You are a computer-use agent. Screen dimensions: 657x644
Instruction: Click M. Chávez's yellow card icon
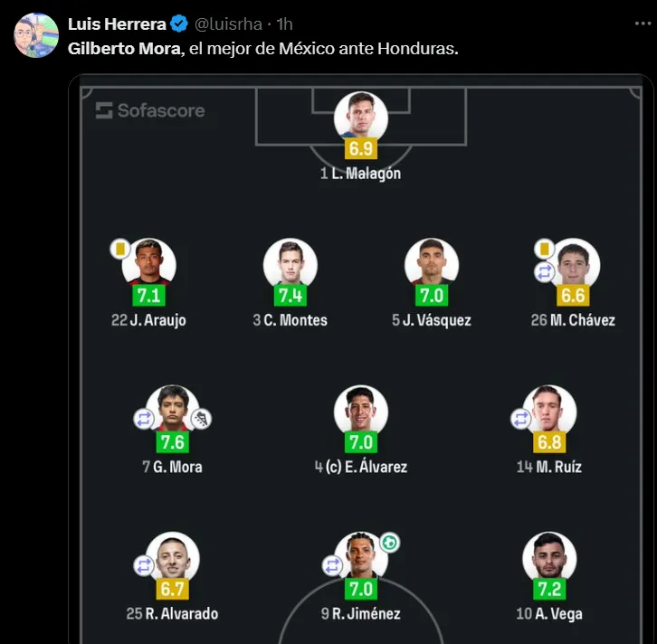(544, 247)
